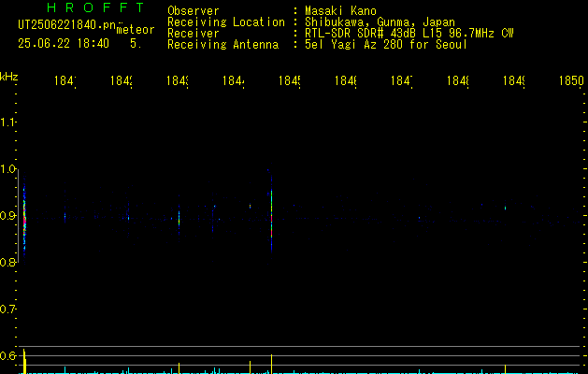The width and height of the screenshot is (588, 374).
Task: Click the green HROFFT title
Action: coord(95,7)
